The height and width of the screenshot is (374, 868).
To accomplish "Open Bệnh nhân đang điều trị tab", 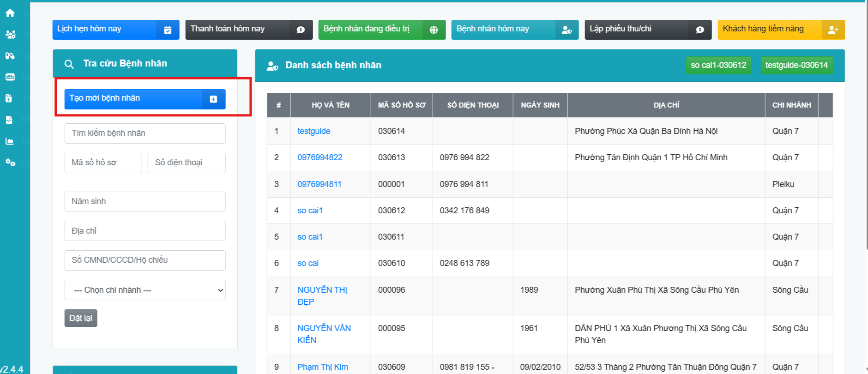I will [x=381, y=30].
